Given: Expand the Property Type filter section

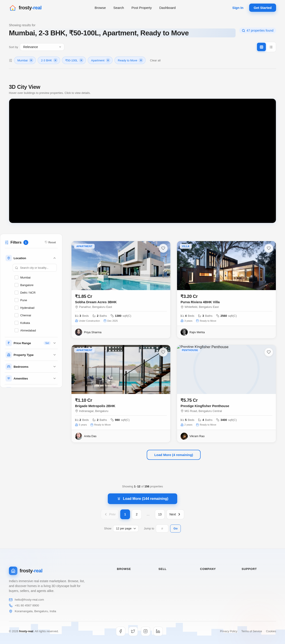Looking at the screenshot, I should (31, 355).
